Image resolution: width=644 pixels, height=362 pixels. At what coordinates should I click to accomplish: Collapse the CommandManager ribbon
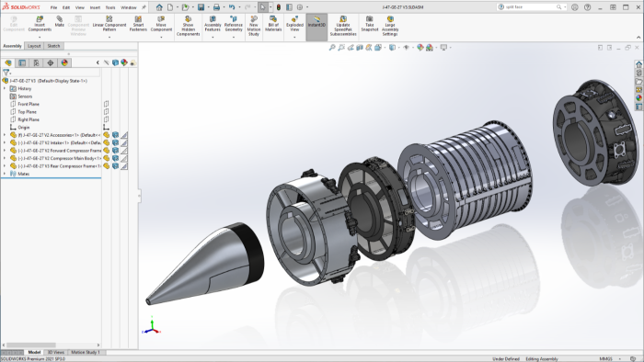point(638,38)
